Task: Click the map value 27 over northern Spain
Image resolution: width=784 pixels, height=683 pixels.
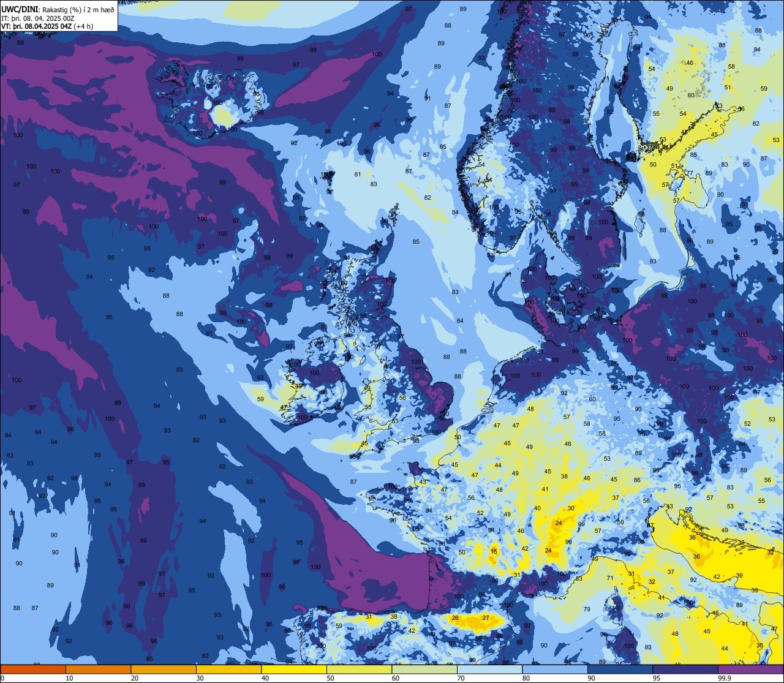Action: click(486, 618)
